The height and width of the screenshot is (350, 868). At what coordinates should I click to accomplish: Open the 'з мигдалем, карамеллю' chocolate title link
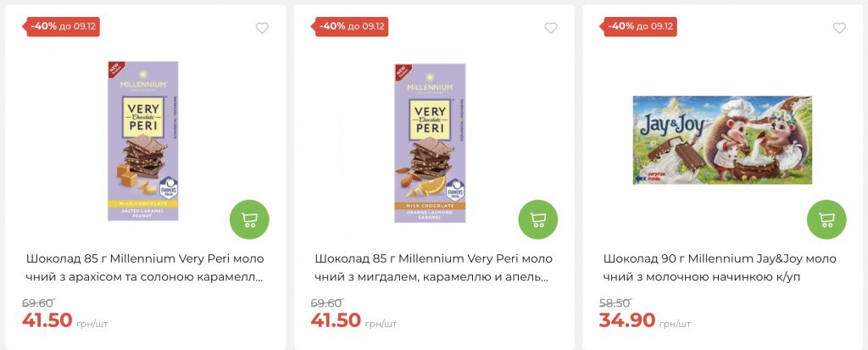(x=433, y=267)
